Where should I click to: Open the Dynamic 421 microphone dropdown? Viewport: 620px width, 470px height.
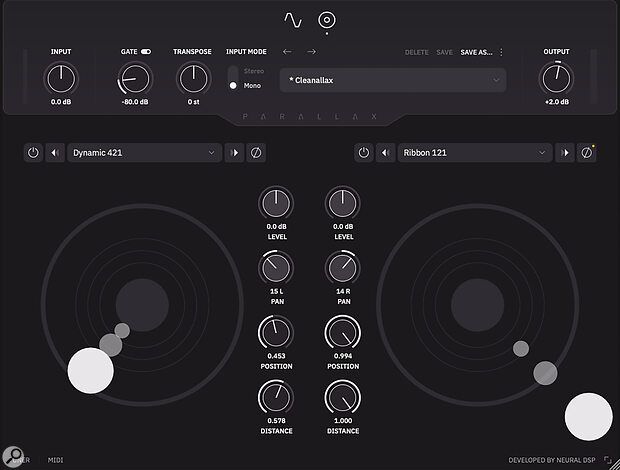click(x=144, y=153)
